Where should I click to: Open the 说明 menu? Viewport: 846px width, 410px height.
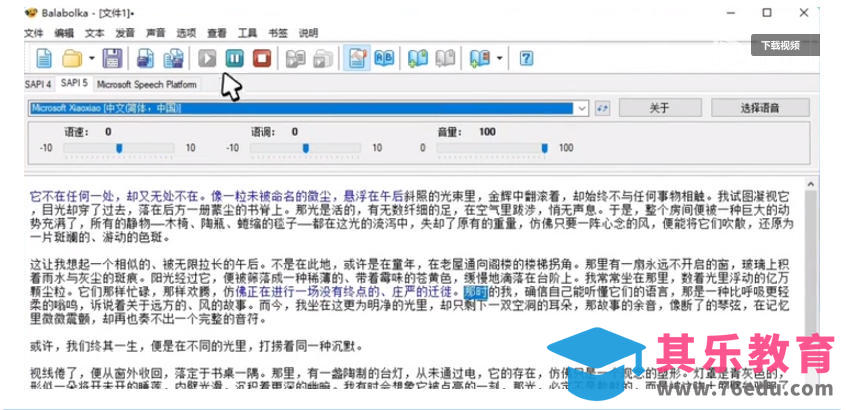click(309, 33)
